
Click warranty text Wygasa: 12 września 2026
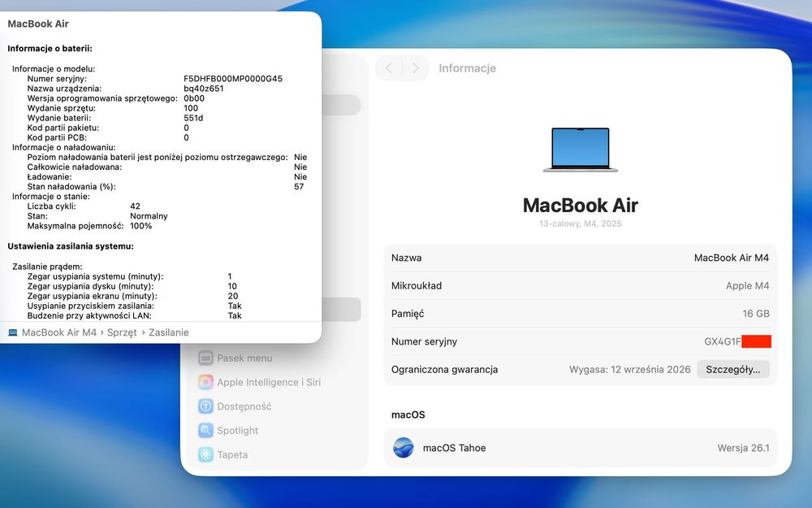630,370
